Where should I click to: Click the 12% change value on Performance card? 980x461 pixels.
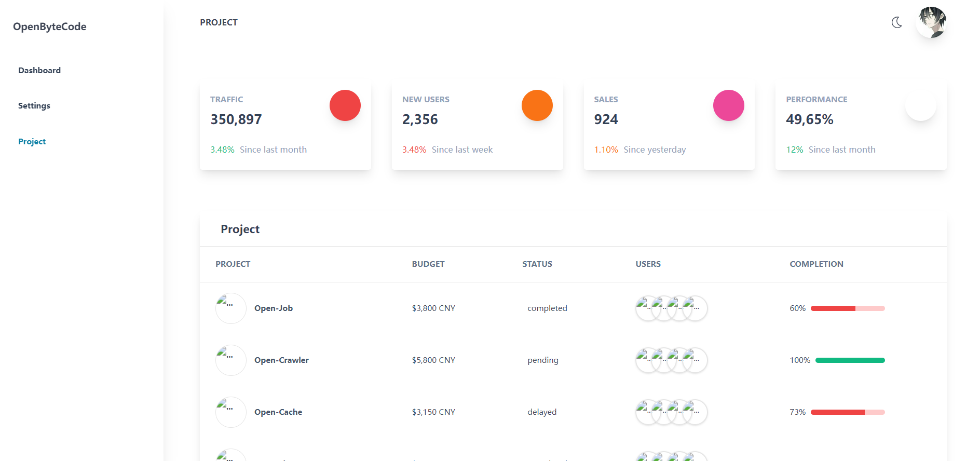point(795,150)
